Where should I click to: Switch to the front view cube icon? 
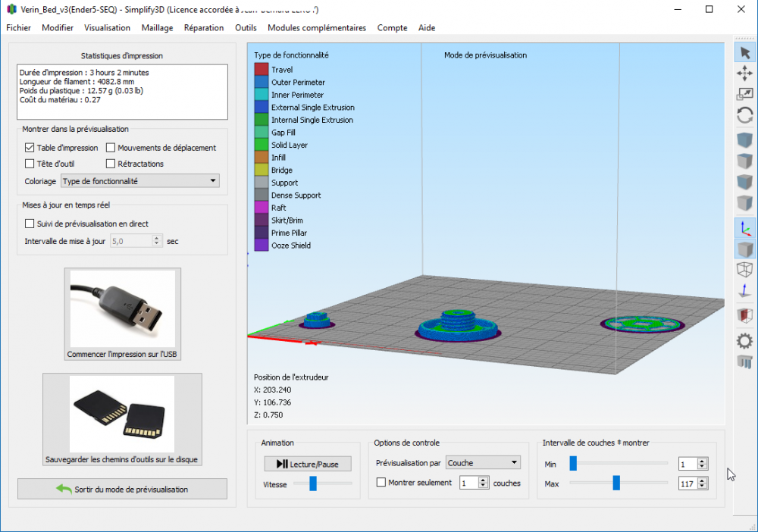tap(745, 182)
